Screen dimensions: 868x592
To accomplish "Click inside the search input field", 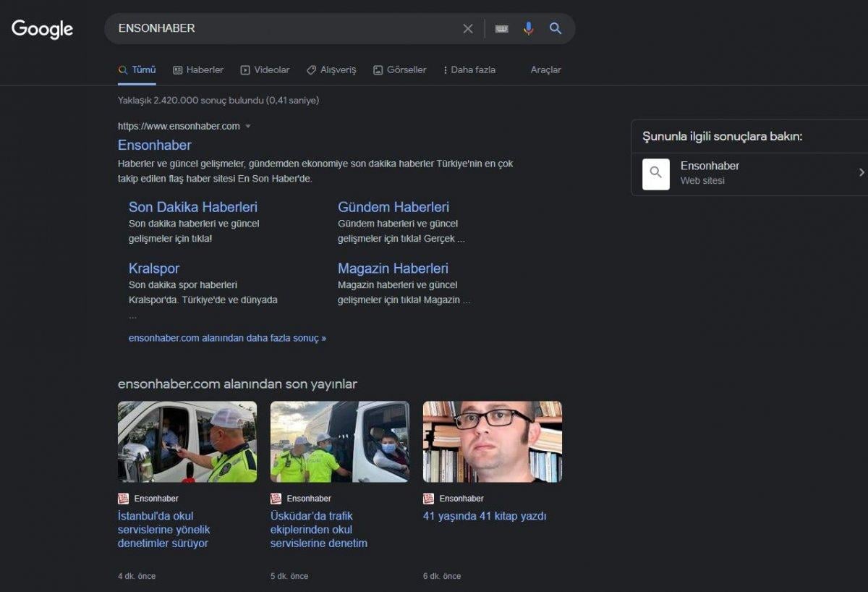I will [x=289, y=28].
